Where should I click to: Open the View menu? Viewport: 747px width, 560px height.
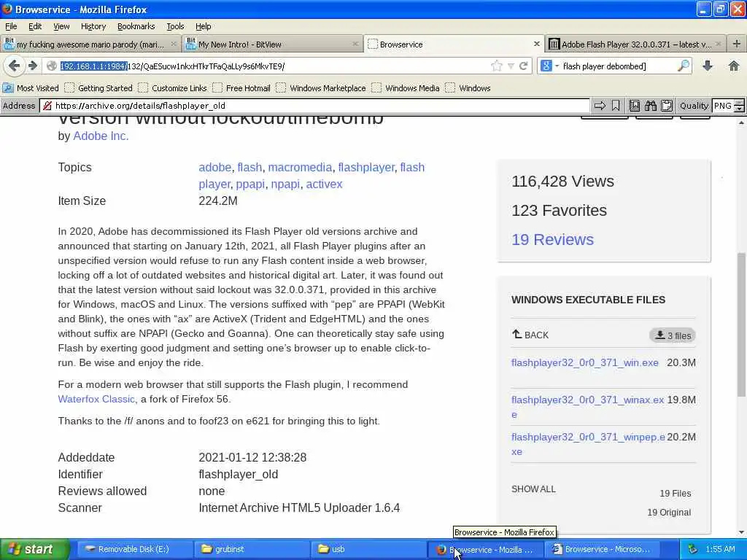(61, 26)
